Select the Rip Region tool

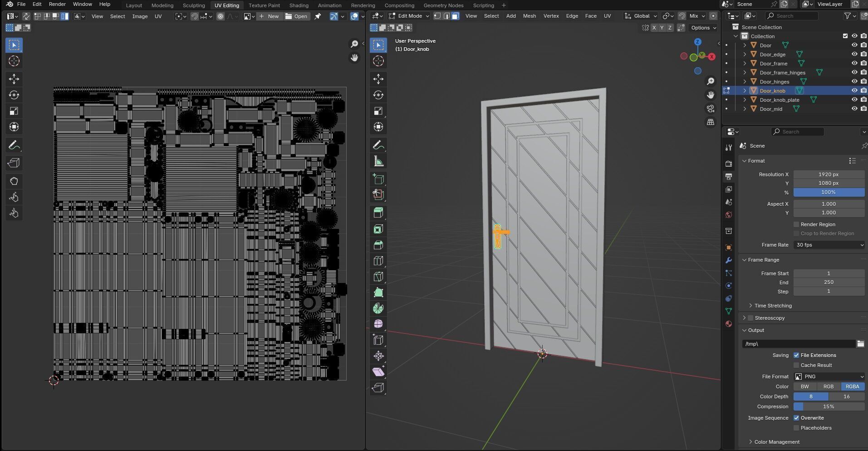[x=378, y=387]
